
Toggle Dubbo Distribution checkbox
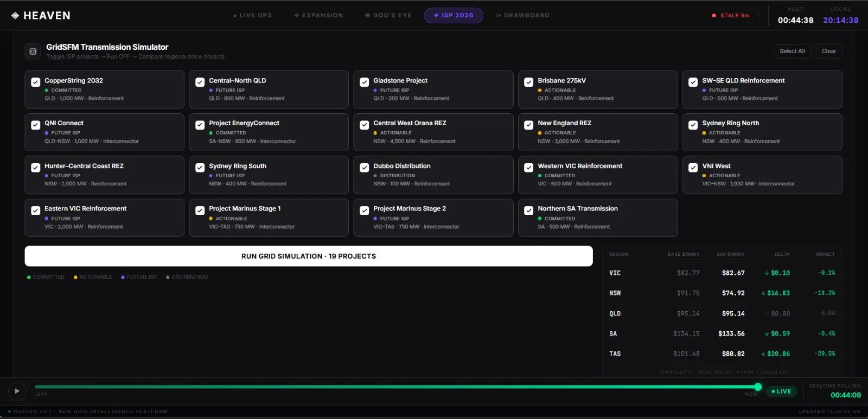[x=364, y=168]
